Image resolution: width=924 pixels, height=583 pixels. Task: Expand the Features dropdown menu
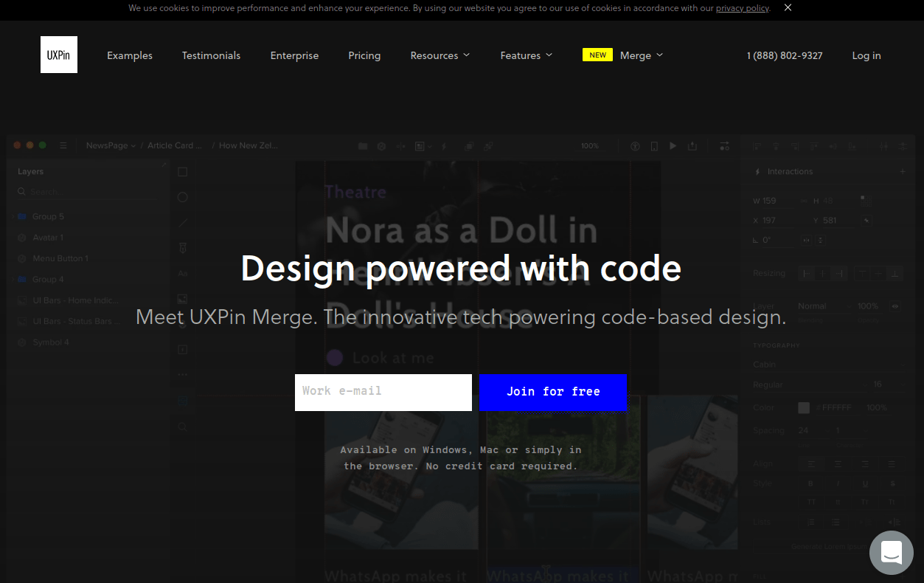click(x=527, y=55)
